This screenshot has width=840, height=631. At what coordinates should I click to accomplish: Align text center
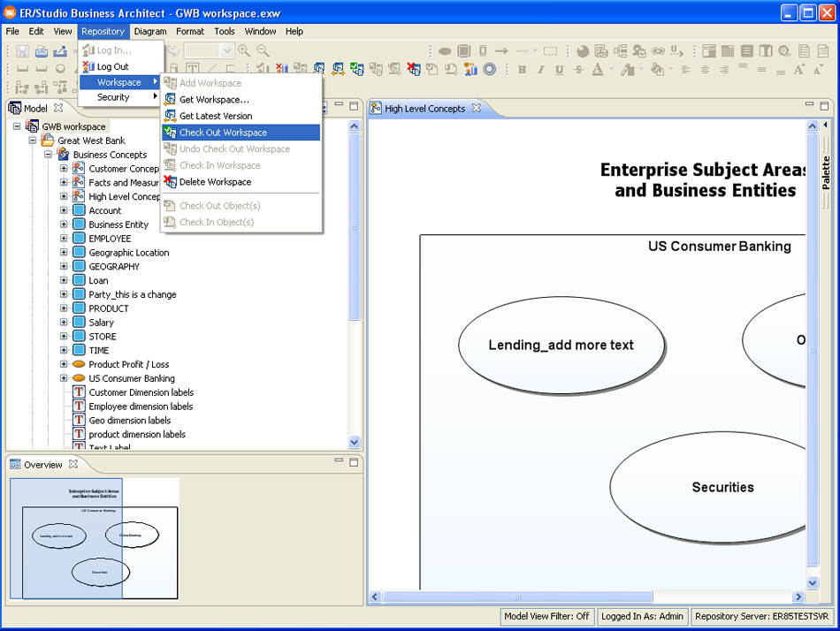(x=705, y=69)
